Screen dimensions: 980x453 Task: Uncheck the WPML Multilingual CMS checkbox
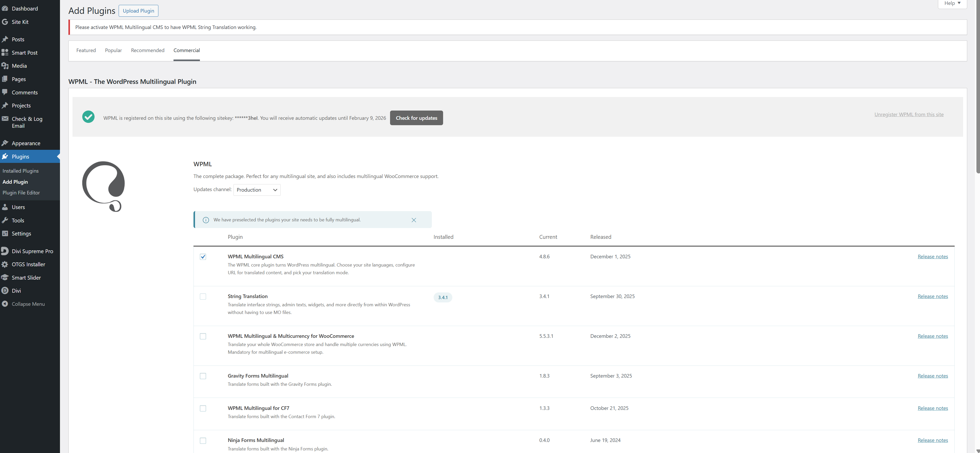(x=203, y=257)
